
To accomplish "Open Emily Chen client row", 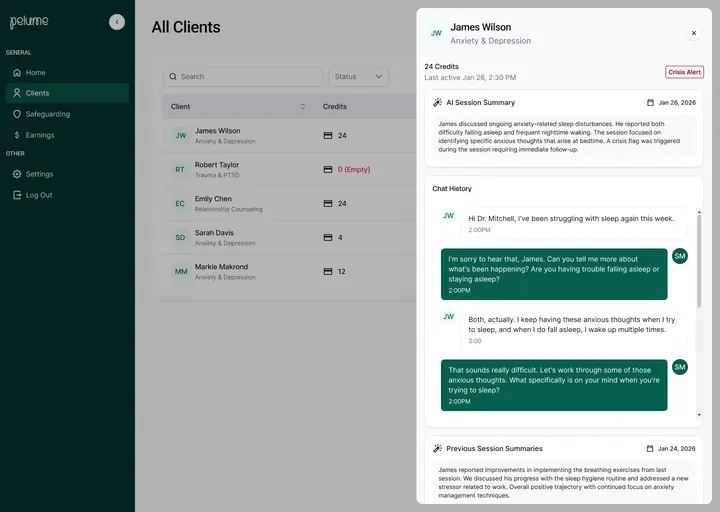I will (x=289, y=203).
